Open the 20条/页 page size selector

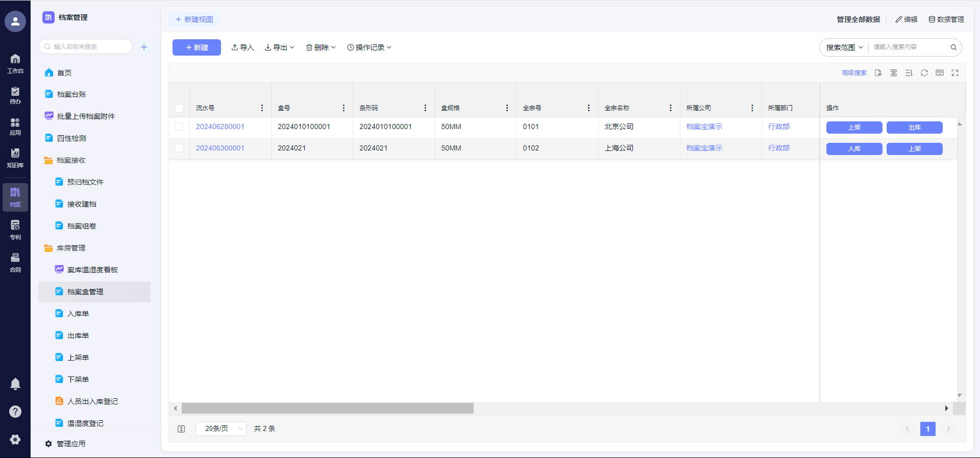click(x=221, y=429)
